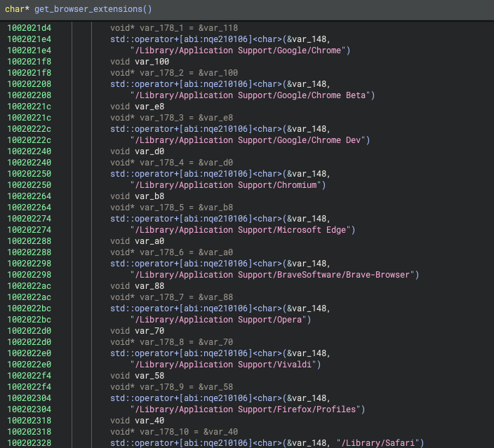Viewport: 494px width, 448px height.
Task: Click the &var_118 reference
Action: [x=218, y=28]
